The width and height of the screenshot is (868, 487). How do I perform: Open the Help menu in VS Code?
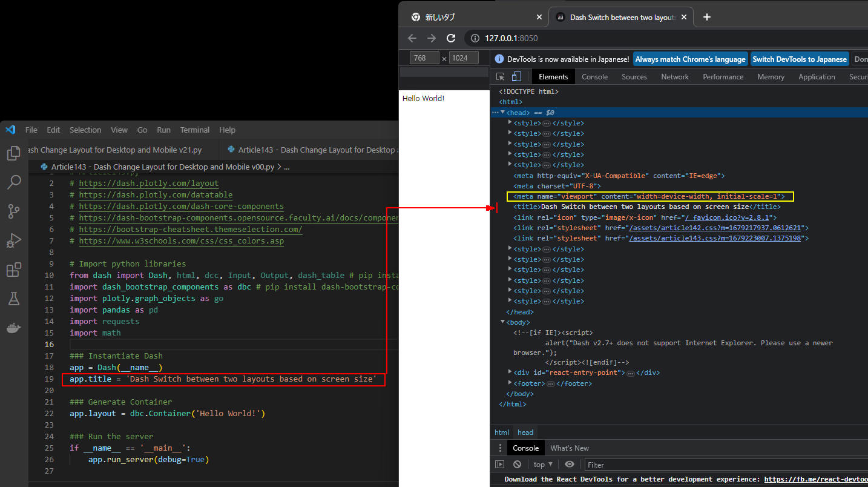pos(227,130)
